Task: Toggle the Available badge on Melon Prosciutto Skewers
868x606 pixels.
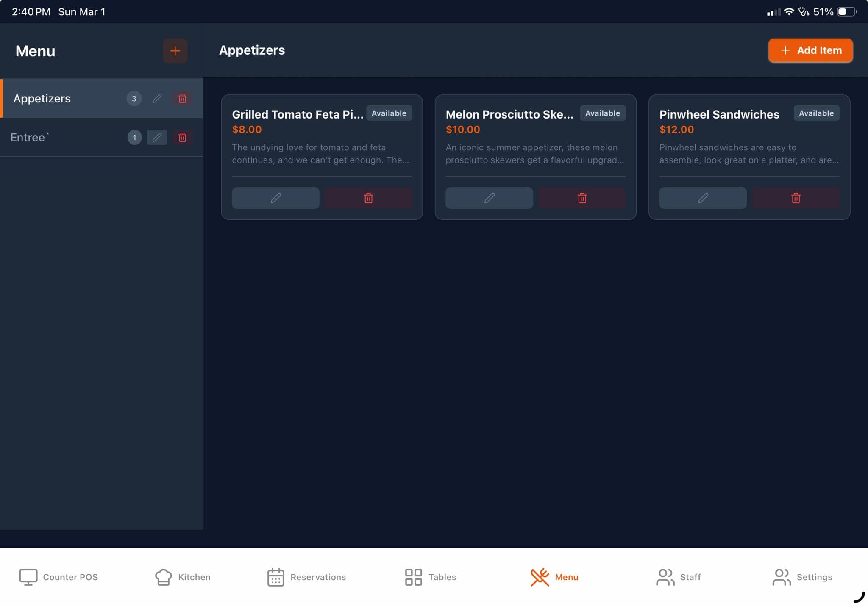Action: click(x=602, y=113)
